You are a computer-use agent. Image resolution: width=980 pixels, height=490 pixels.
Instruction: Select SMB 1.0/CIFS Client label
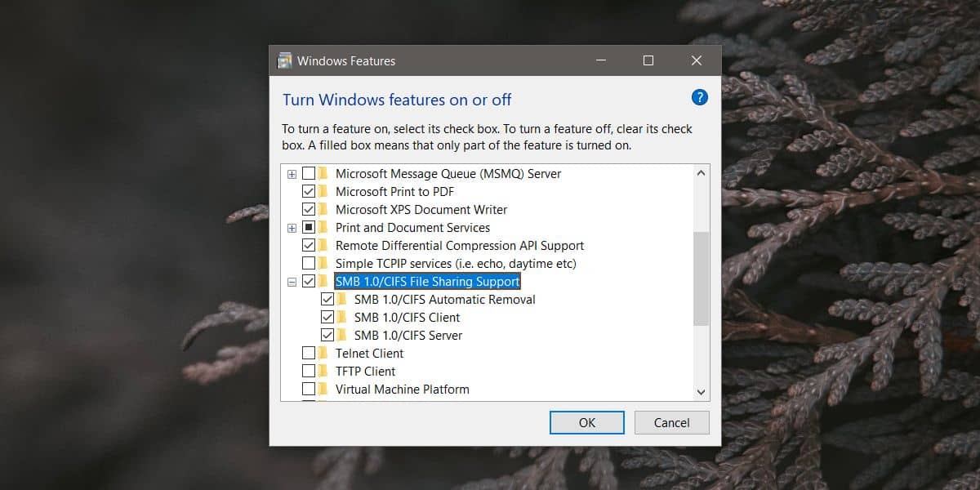click(407, 317)
